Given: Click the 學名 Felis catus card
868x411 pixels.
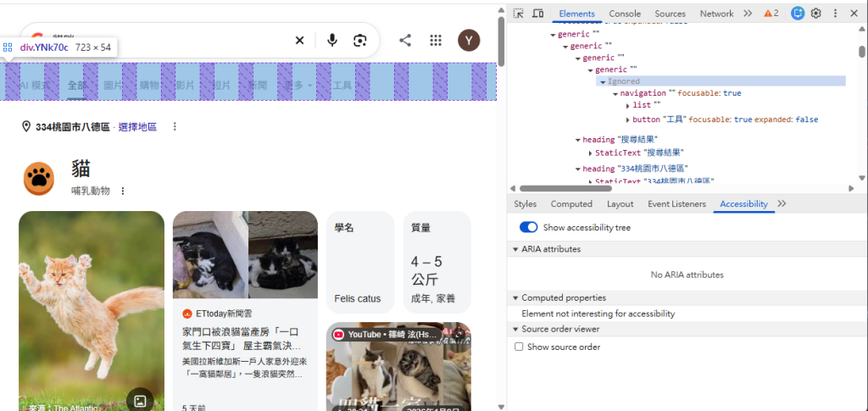Looking at the screenshot, I should pos(360,262).
